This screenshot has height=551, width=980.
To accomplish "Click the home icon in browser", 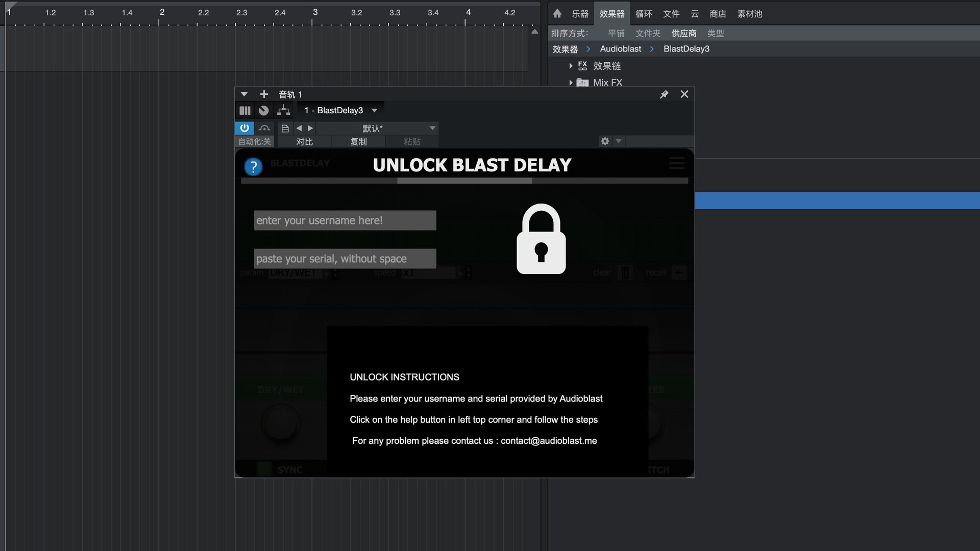I will click(x=557, y=14).
